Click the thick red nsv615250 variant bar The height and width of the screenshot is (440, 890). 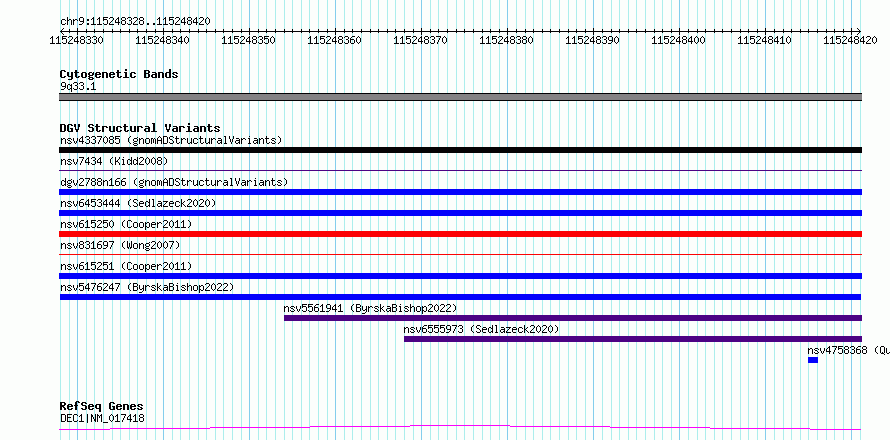[460, 234]
